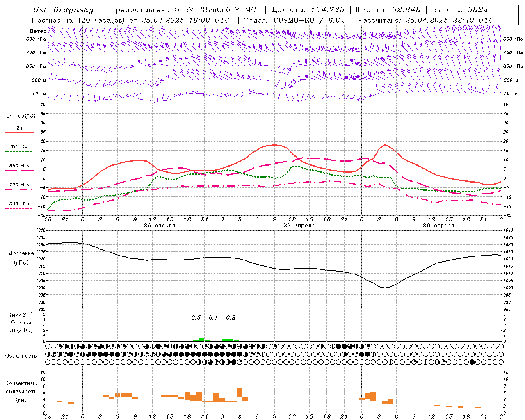
Task: Click the Td 2м dew point legend label
Action: coord(19,147)
